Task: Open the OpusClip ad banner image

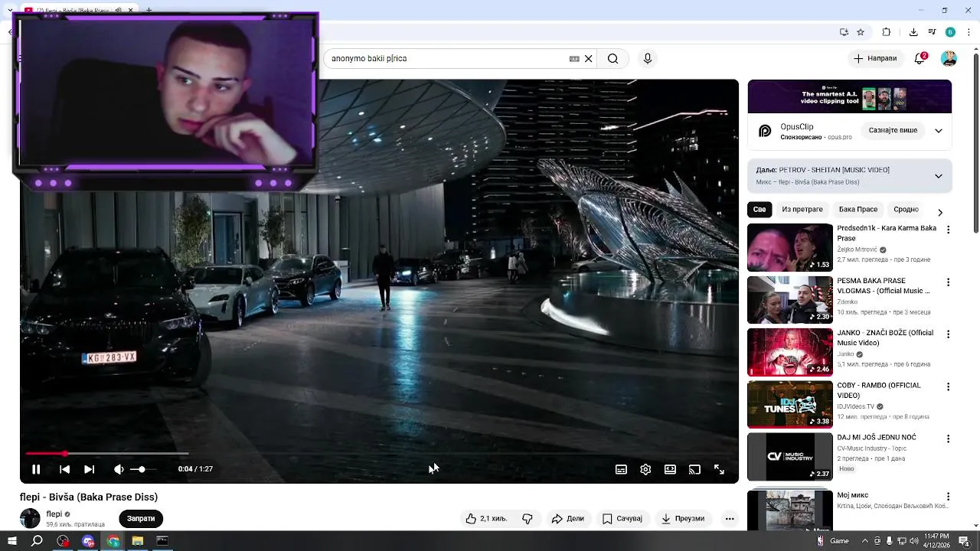Action: (850, 96)
